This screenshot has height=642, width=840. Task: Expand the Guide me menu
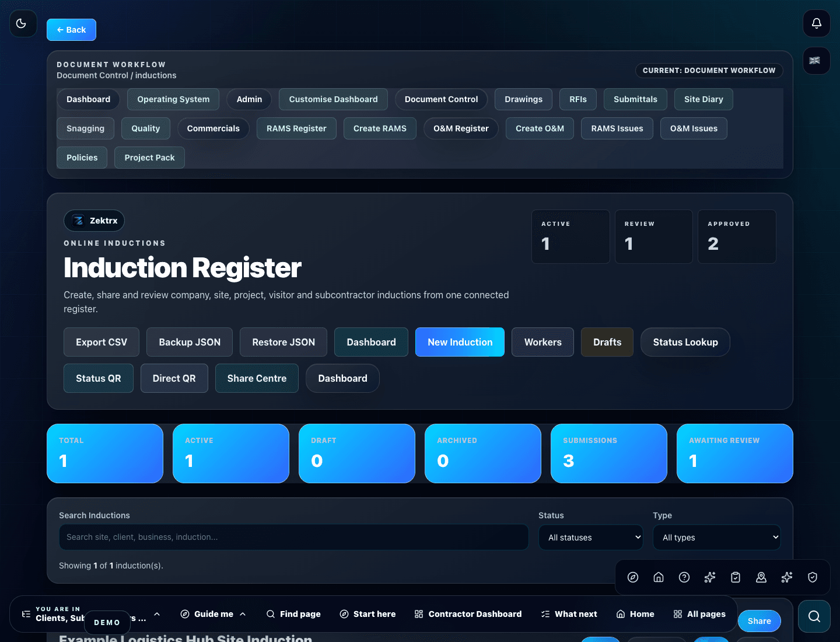pos(213,614)
